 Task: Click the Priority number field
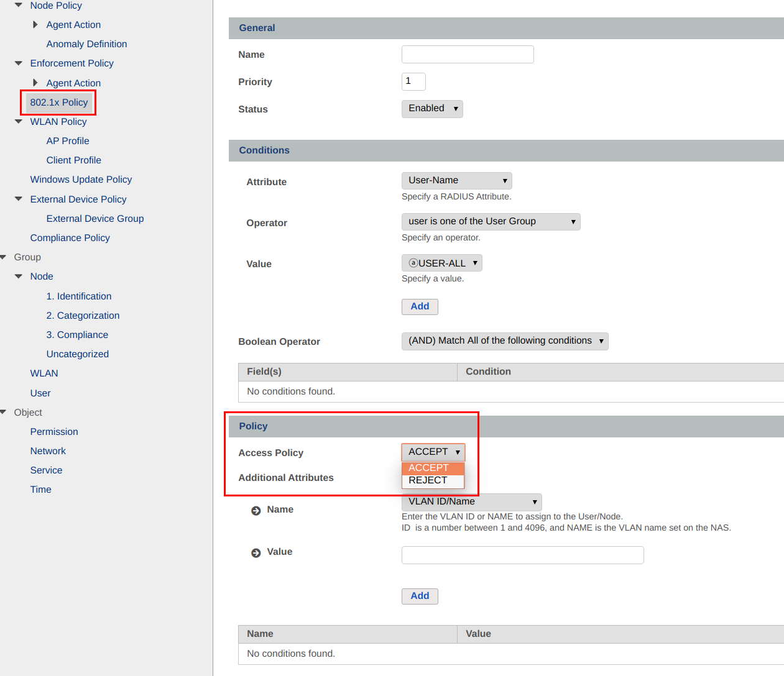click(x=413, y=81)
